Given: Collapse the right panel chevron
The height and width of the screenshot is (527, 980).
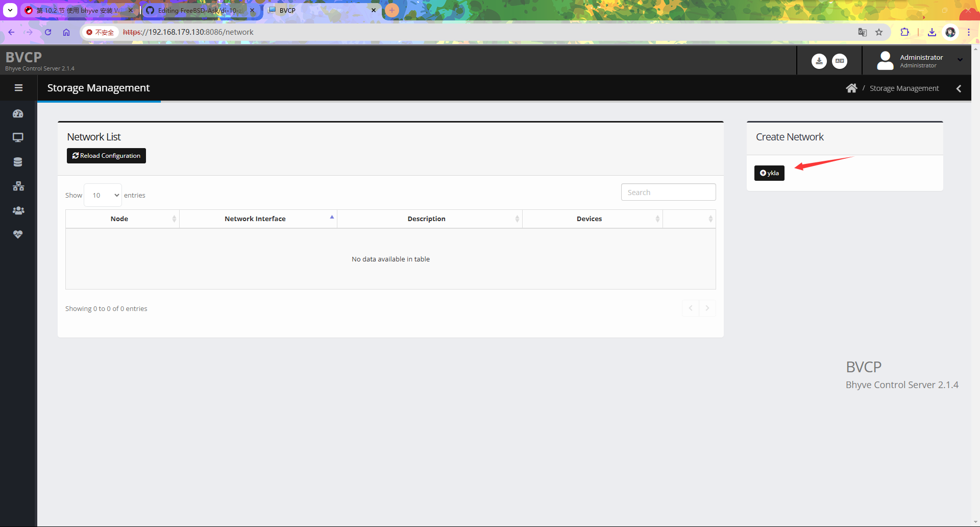Looking at the screenshot, I should click(x=959, y=88).
